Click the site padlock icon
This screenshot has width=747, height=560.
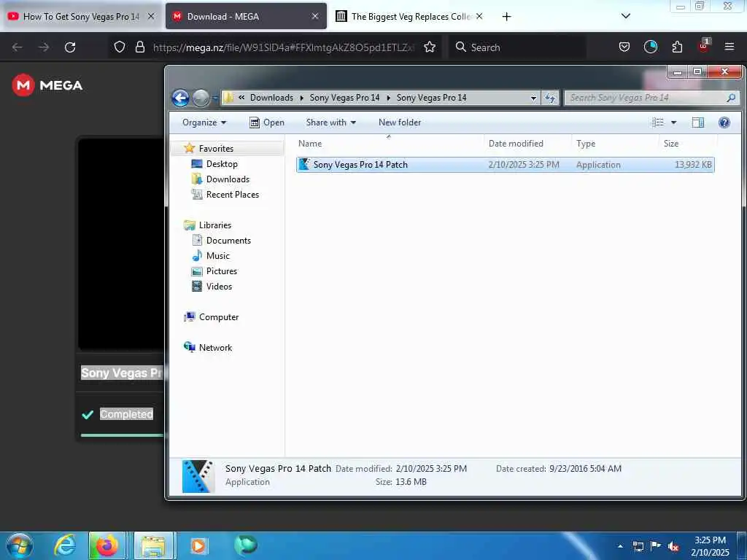pos(139,47)
